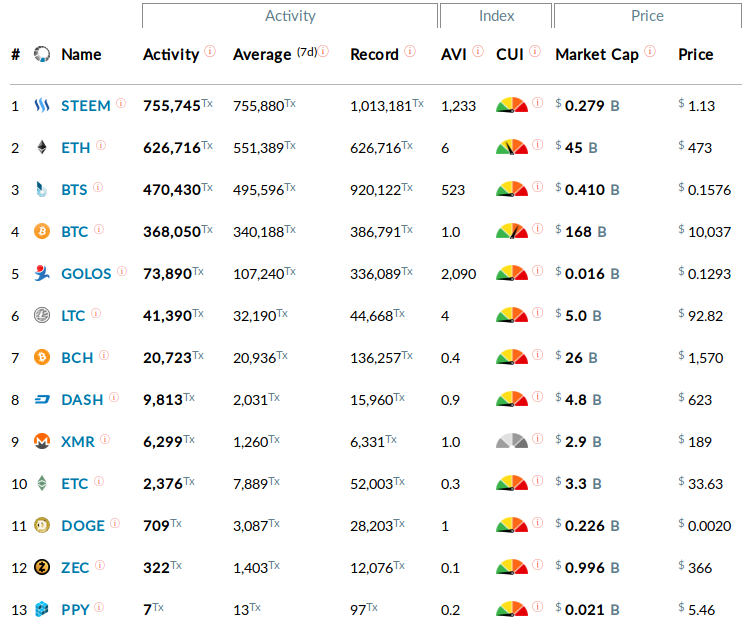743x634 pixels.
Task: Sort table by the Record column
Action: point(374,55)
